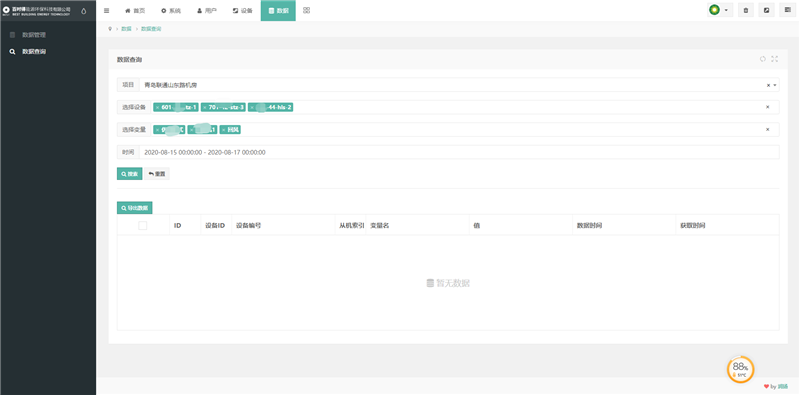This screenshot has width=800, height=395.
Task: Open the user avatar dropdown arrow
Action: click(x=726, y=10)
